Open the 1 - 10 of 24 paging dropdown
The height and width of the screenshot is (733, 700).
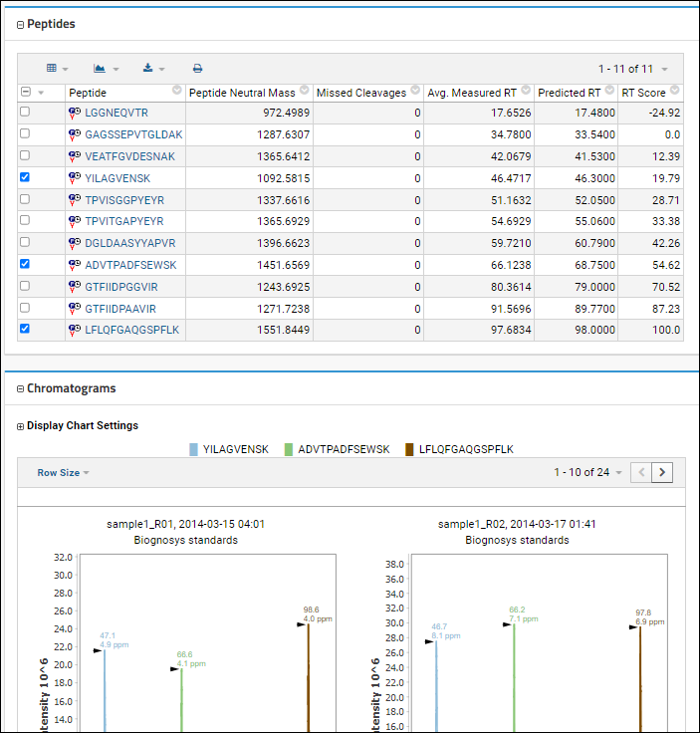pos(587,472)
